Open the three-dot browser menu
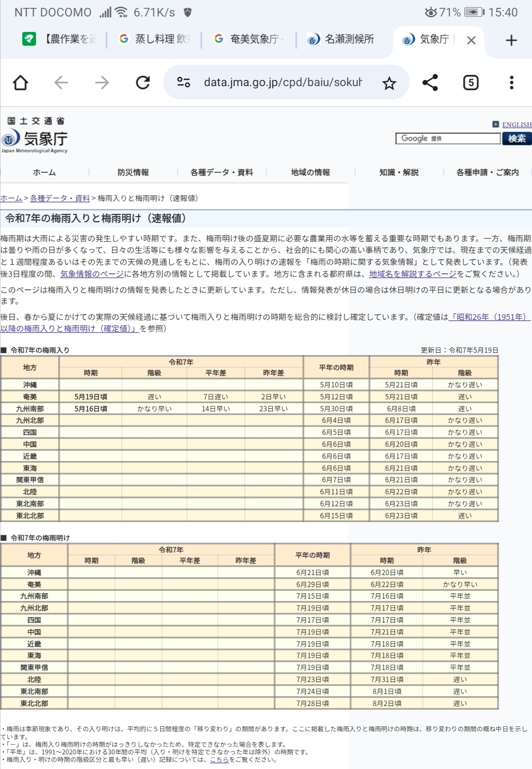This screenshot has height=769, width=532. tap(511, 83)
